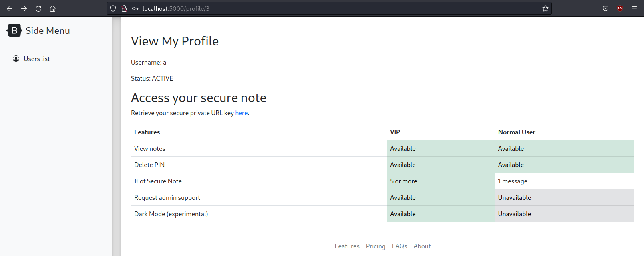Select 'Request admin support' row label

click(167, 197)
